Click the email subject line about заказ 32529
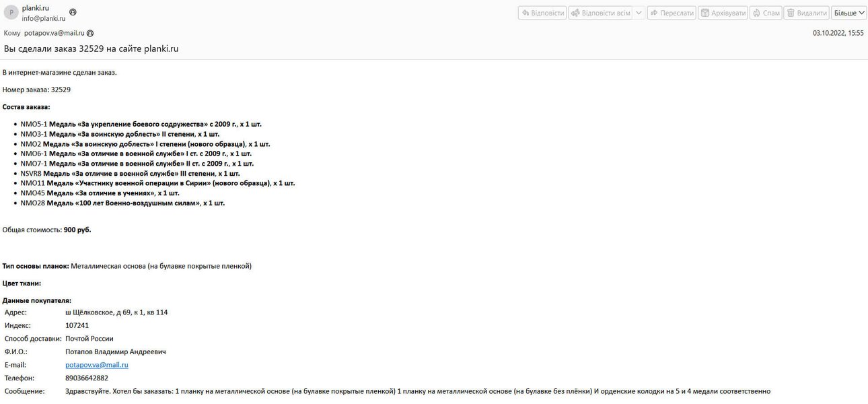Viewport: 868px width, 404px height. pyautogui.click(x=91, y=48)
